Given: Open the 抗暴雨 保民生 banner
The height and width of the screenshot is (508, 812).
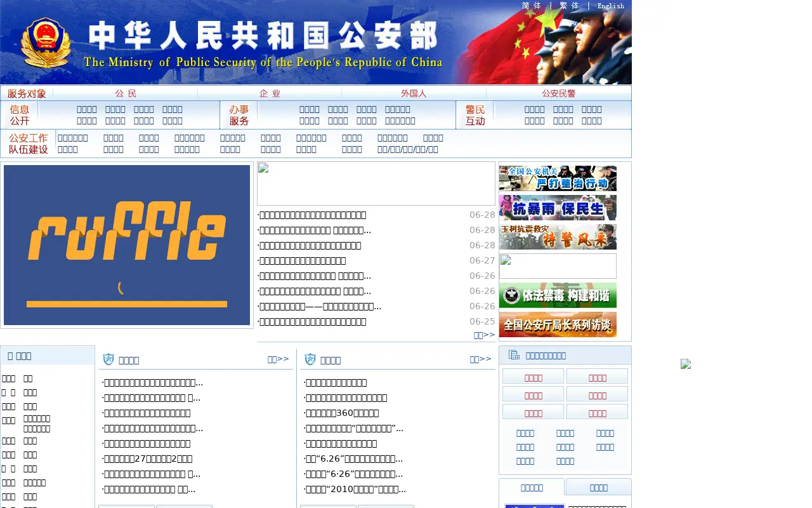Looking at the screenshot, I should (558, 208).
